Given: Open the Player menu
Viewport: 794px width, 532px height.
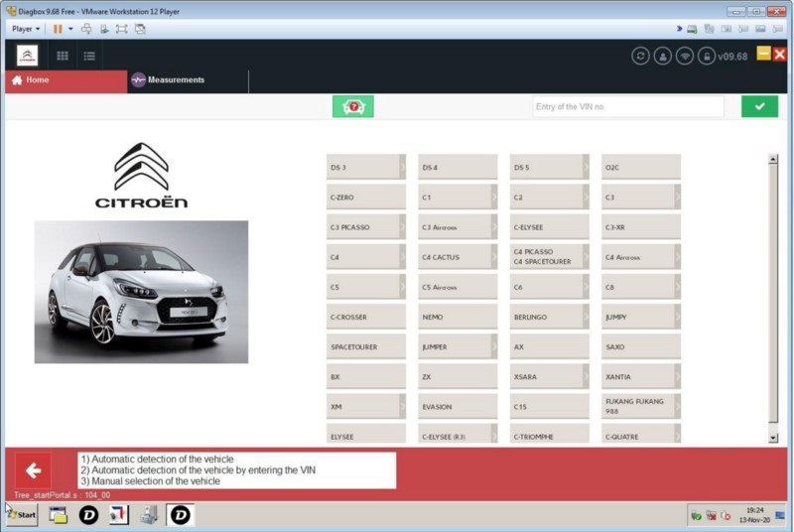Looking at the screenshot, I should [26, 29].
